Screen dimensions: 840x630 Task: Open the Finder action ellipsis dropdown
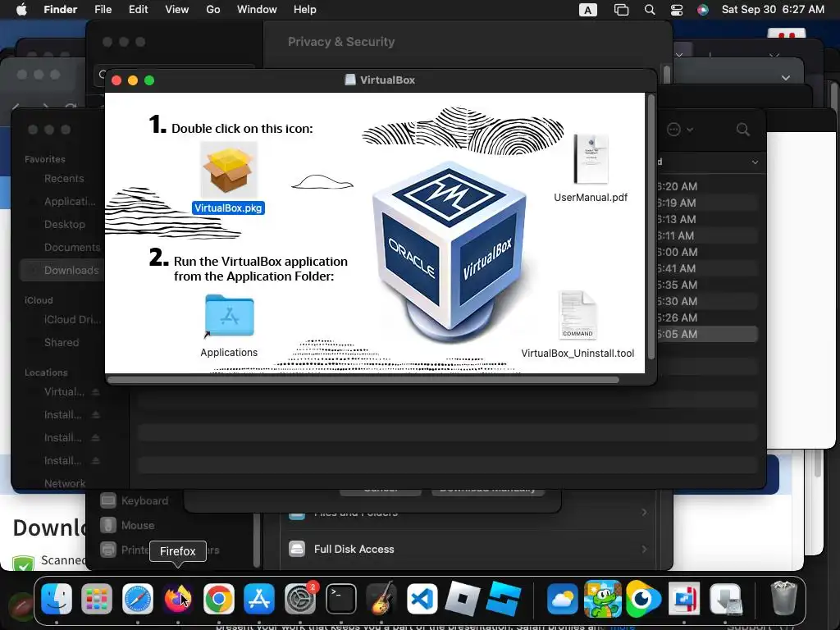tap(680, 130)
